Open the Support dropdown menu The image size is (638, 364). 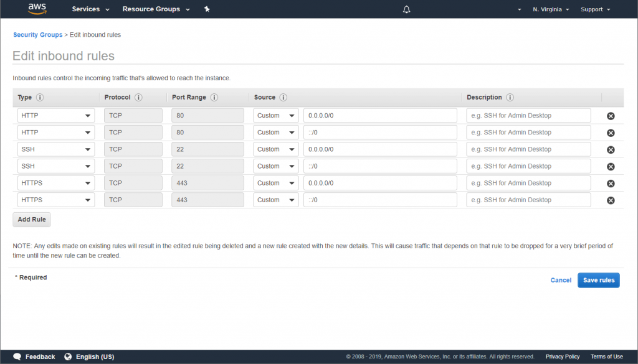point(592,9)
